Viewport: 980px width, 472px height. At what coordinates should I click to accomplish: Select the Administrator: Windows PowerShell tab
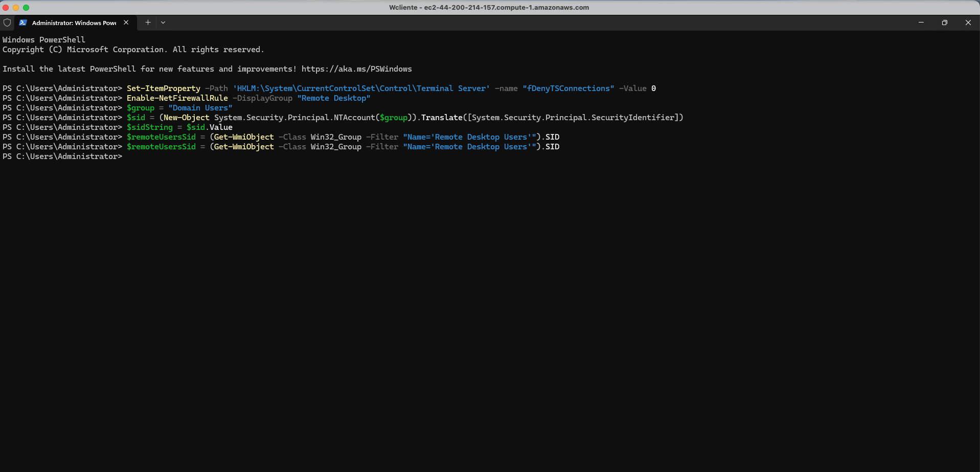[x=74, y=23]
